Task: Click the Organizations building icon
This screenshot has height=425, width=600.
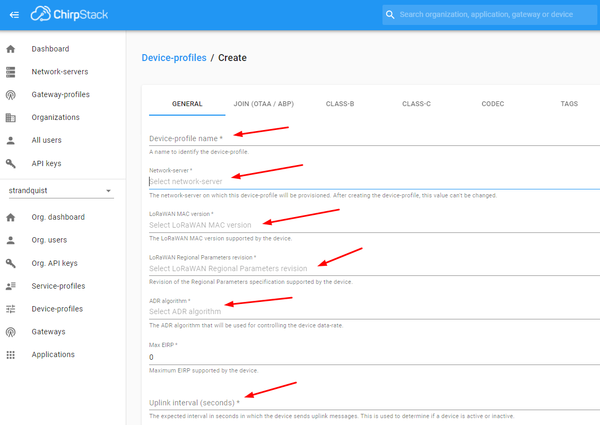Action: 11,118
